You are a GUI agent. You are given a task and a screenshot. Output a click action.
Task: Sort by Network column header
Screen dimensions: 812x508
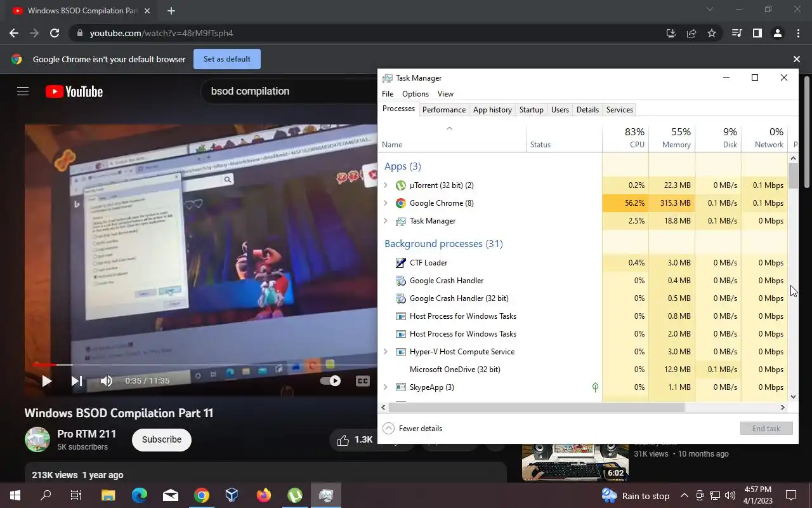[x=764, y=138]
